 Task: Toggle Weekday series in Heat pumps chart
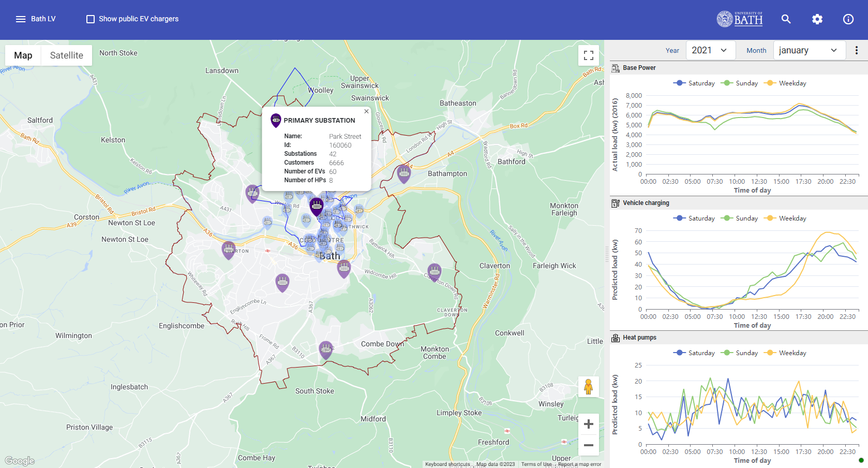[x=786, y=353]
